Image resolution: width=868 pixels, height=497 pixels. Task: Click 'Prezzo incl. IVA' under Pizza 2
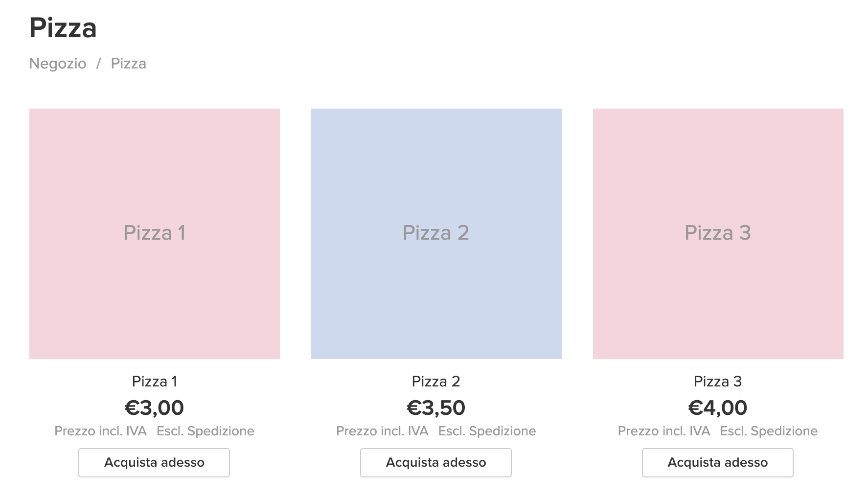382,431
